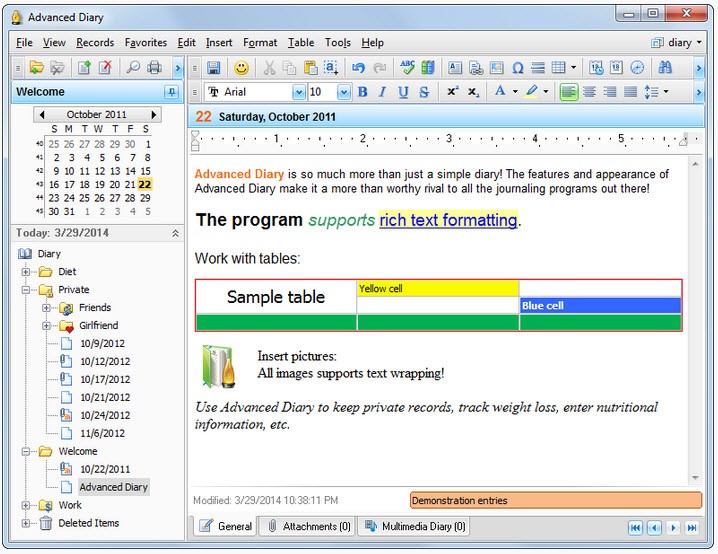This screenshot has width=718, height=554.
Task: Toggle underline formatting
Action: coord(403,92)
